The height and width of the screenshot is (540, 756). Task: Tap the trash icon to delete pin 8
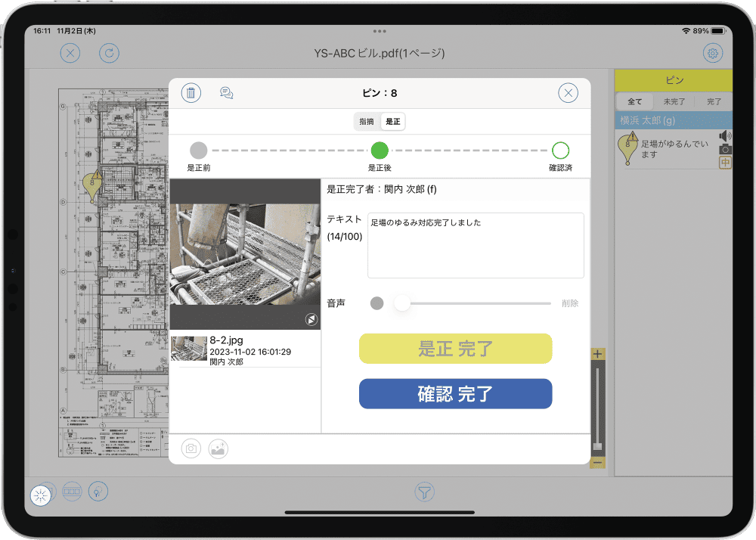(x=191, y=93)
